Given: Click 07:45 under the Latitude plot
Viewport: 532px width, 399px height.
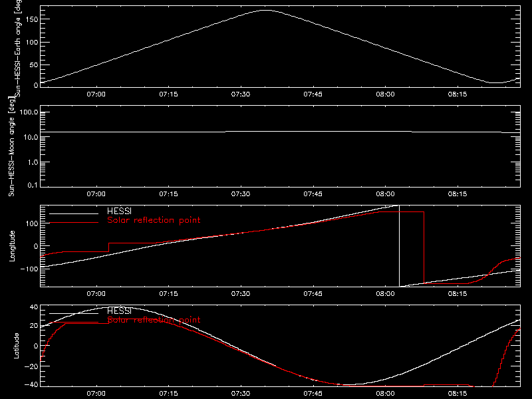Looking at the screenshot, I should click(313, 394).
